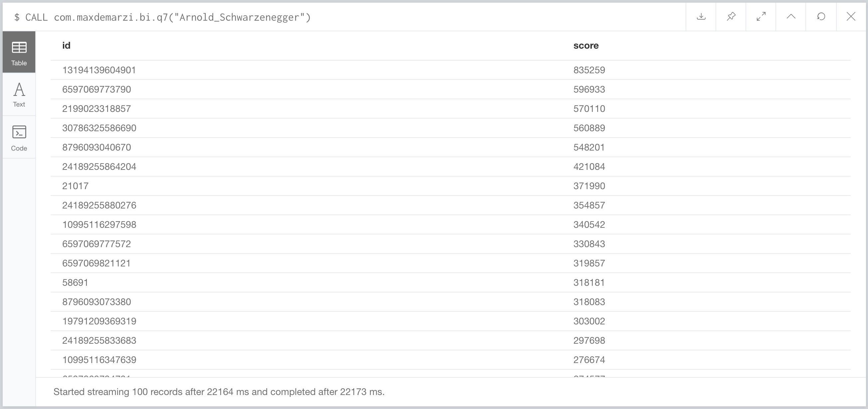Select score value 421084

click(x=589, y=167)
